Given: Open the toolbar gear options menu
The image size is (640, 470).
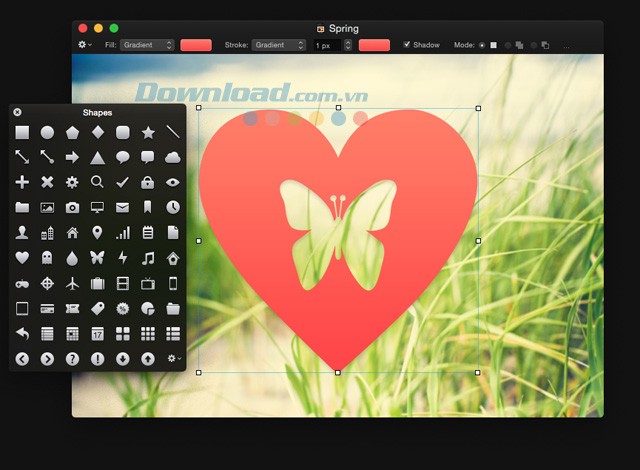Looking at the screenshot, I should [x=84, y=44].
